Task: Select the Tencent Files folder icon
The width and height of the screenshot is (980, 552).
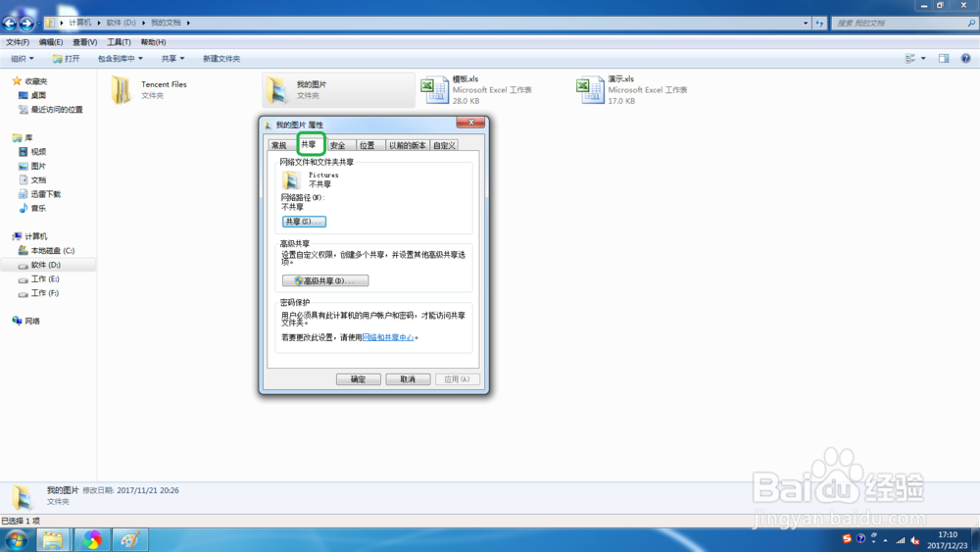Action: click(x=121, y=90)
